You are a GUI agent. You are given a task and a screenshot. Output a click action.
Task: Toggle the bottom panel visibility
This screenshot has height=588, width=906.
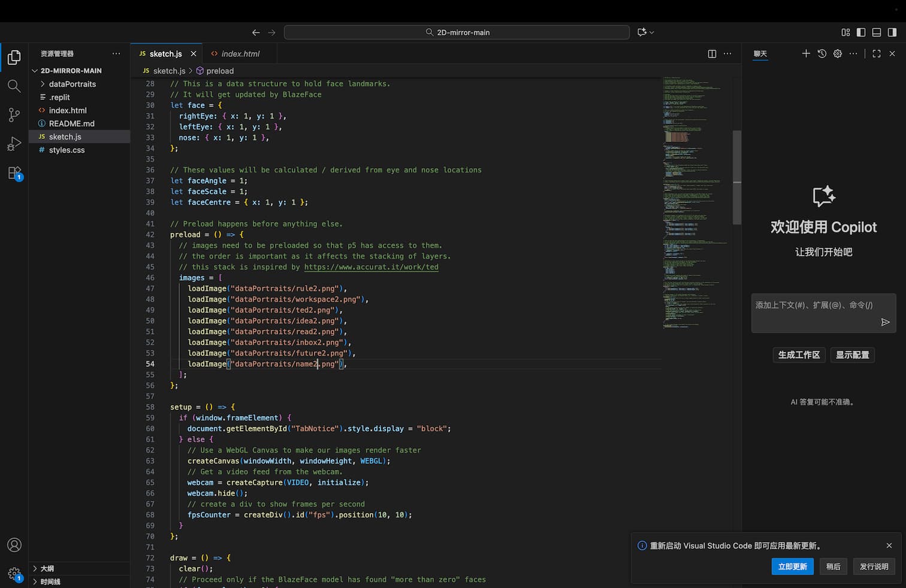(877, 32)
